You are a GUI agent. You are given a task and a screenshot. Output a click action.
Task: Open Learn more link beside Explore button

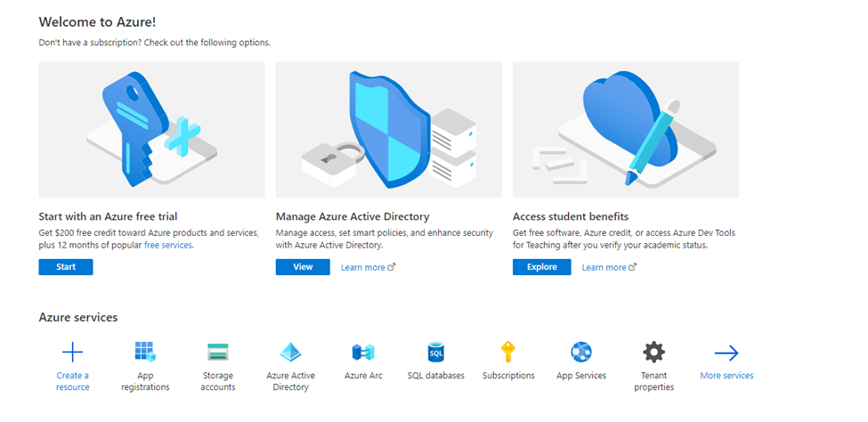(x=609, y=267)
